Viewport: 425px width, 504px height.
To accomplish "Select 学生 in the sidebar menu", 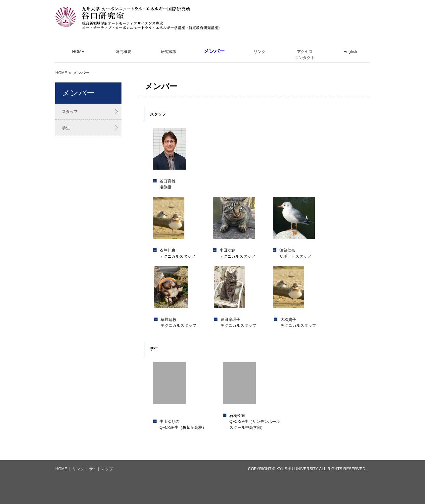I will tap(88, 128).
